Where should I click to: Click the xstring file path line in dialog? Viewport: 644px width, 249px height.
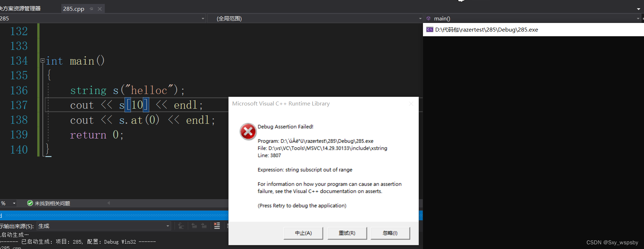pos(322,148)
